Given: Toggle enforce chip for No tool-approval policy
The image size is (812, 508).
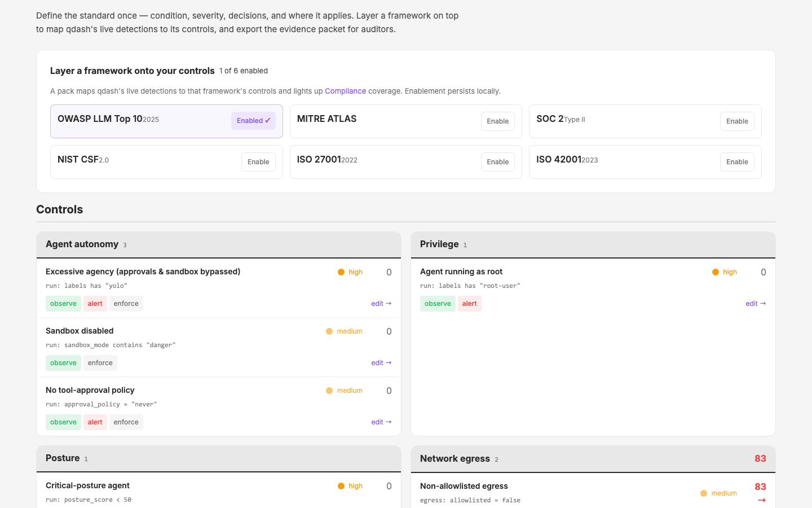Looking at the screenshot, I should [126, 422].
